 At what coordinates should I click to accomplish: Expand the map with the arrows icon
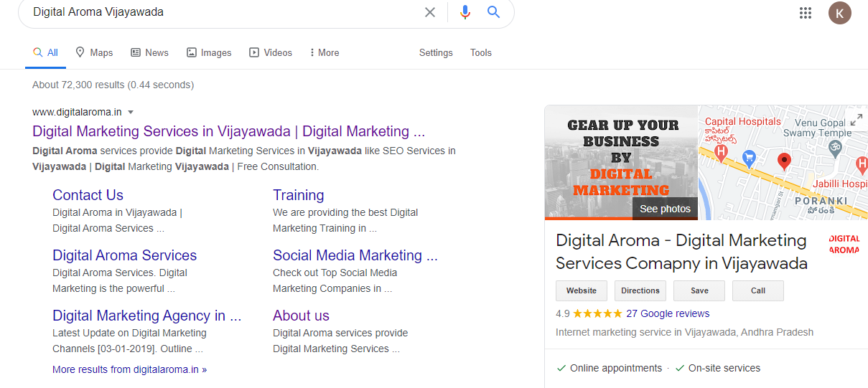(855, 119)
